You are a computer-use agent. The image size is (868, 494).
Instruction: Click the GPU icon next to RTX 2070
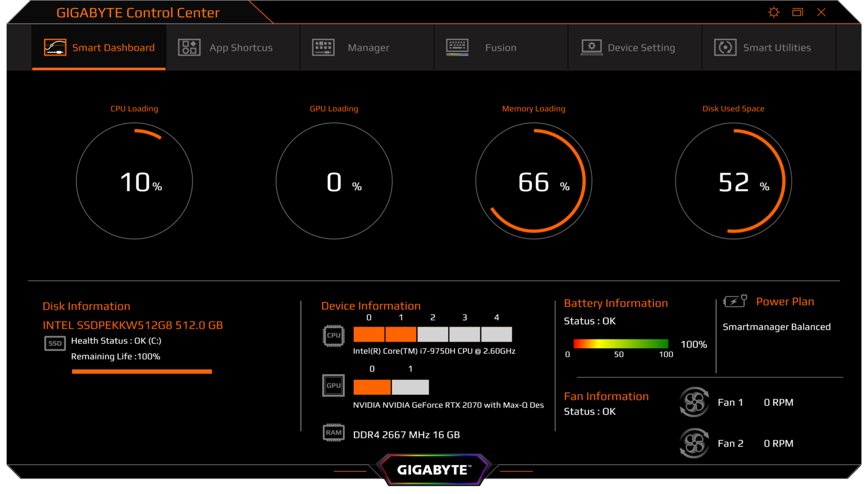coord(334,386)
